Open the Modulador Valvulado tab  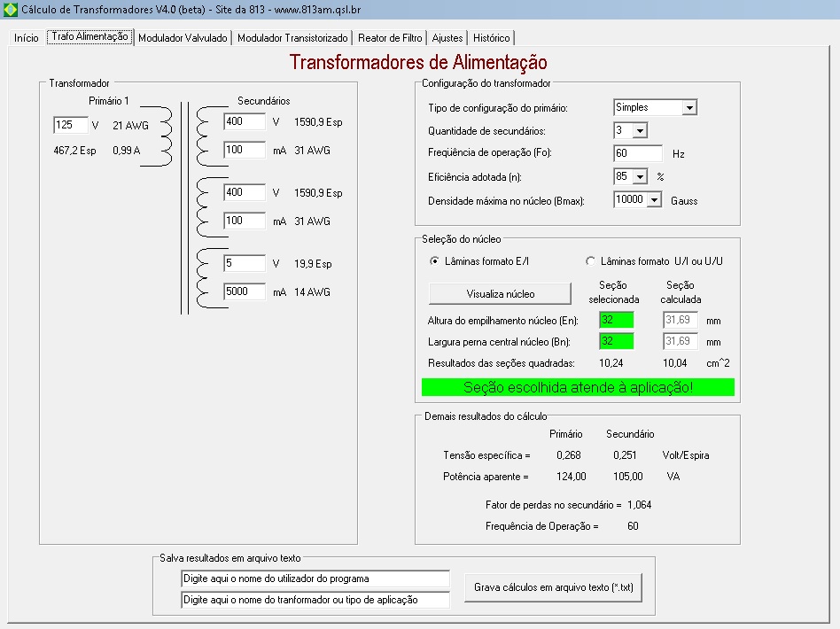pos(183,38)
